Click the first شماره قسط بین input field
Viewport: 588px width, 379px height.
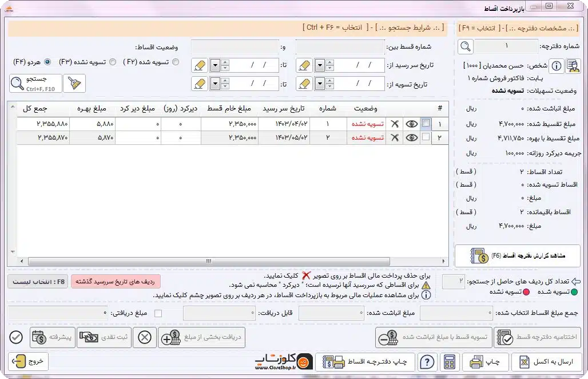[340, 47]
